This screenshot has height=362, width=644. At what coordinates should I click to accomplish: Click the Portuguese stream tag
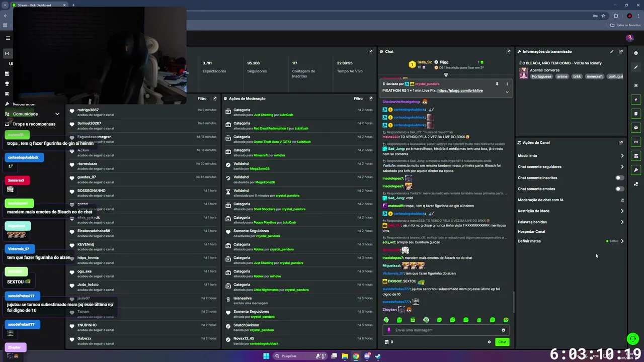coord(541,76)
